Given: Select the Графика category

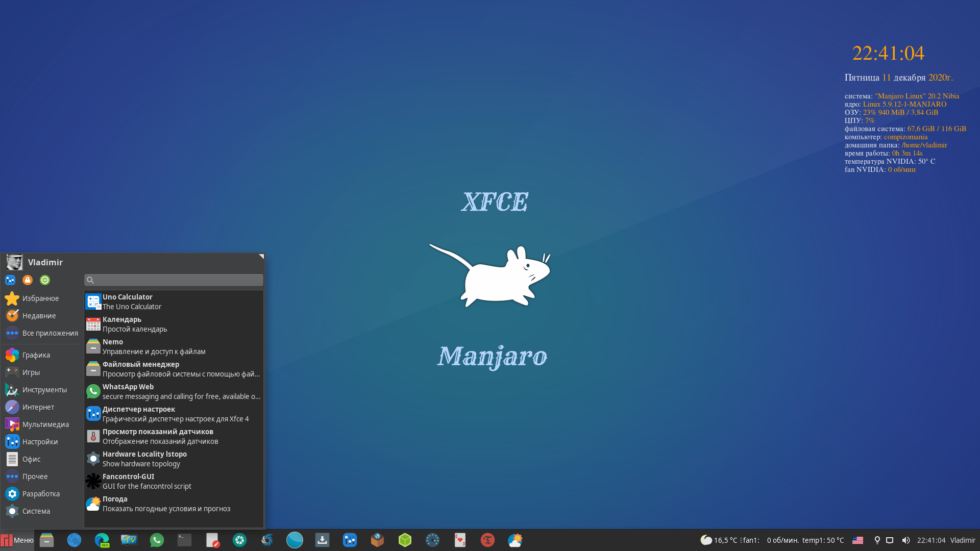Looking at the screenshot, I should 36,355.
